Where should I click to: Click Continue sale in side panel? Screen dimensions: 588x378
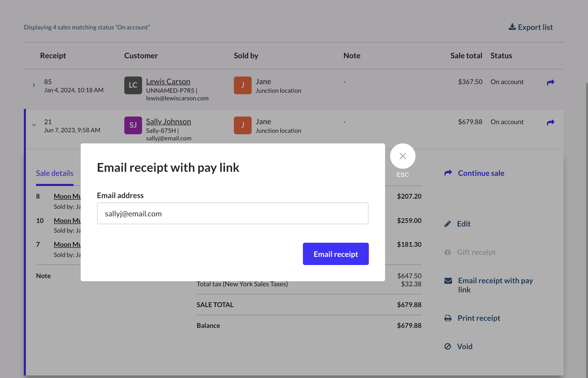tap(481, 173)
